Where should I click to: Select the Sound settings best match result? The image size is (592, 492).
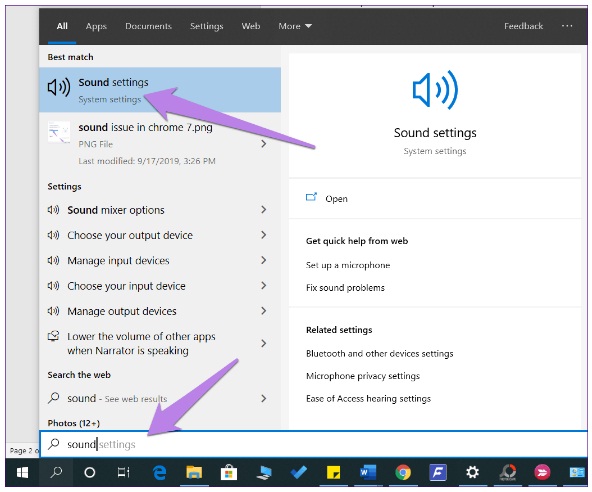160,90
